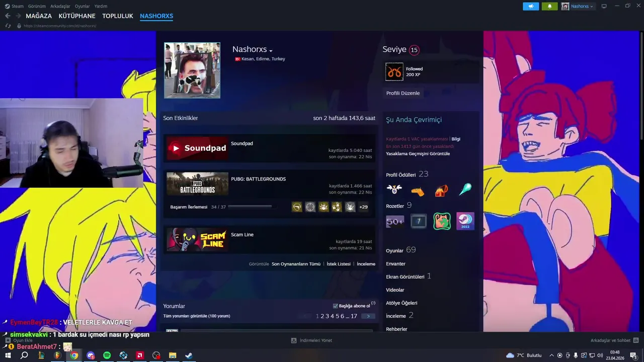The height and width of the screenshot is (362, 644).
Task: Open the green notification bell
Action: coord(549,6)
